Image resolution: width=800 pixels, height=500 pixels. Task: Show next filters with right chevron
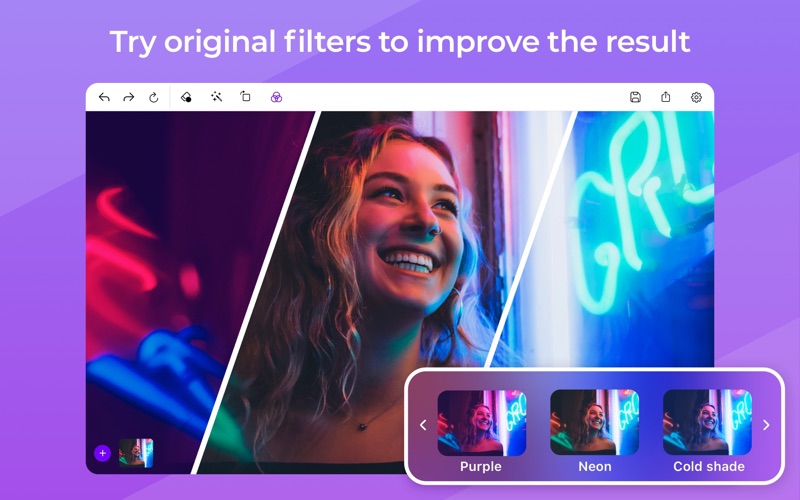766,425
